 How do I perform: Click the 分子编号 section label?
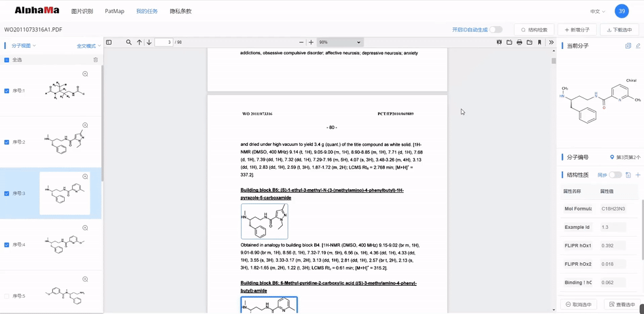click(x=578, y=157)
